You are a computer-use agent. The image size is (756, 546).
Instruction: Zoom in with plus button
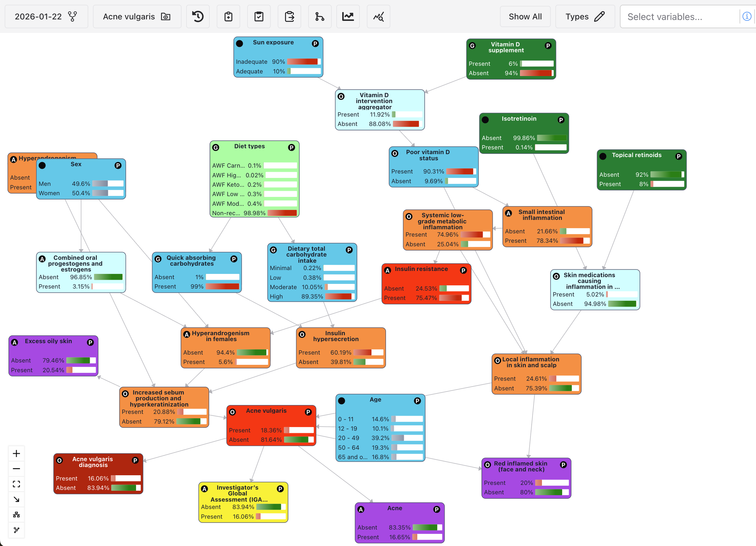(x=16, y=453)
